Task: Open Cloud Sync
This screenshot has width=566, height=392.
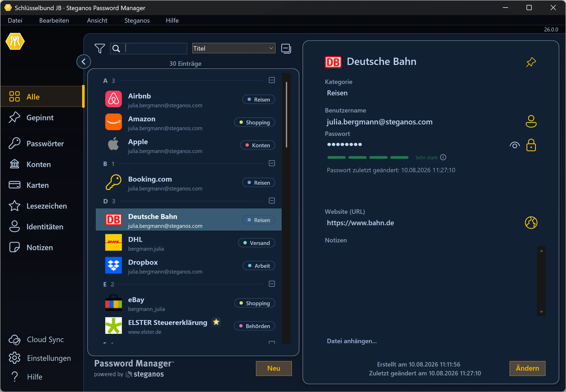Action: tap(36, 340)
